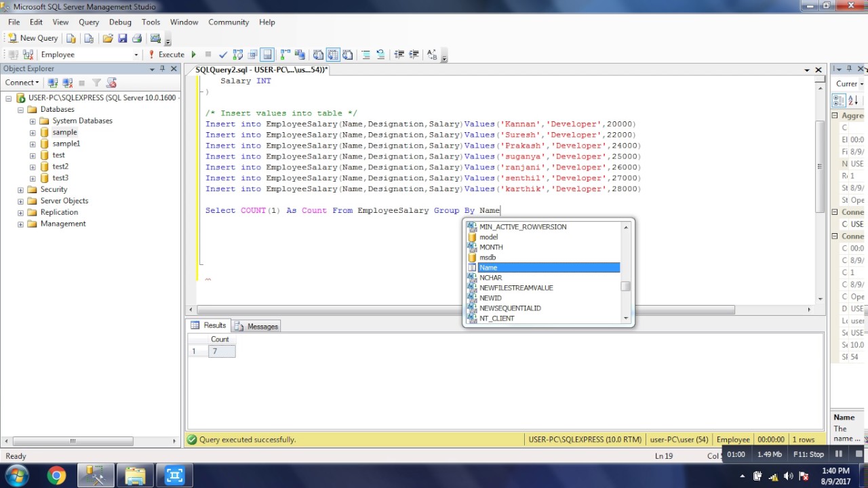The height and width of the screenshot is (488, 868).
Task: Switch to the Messages tab
Action: tap(256, 326)
